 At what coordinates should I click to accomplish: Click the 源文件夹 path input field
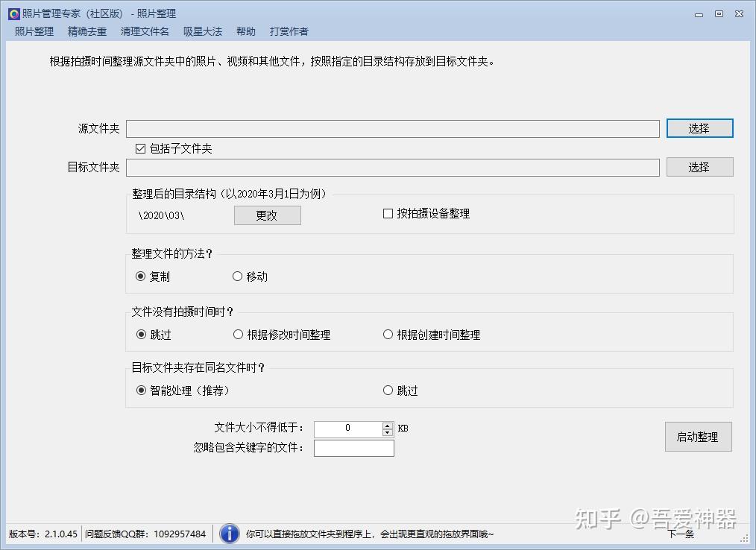tap(392, 129)
